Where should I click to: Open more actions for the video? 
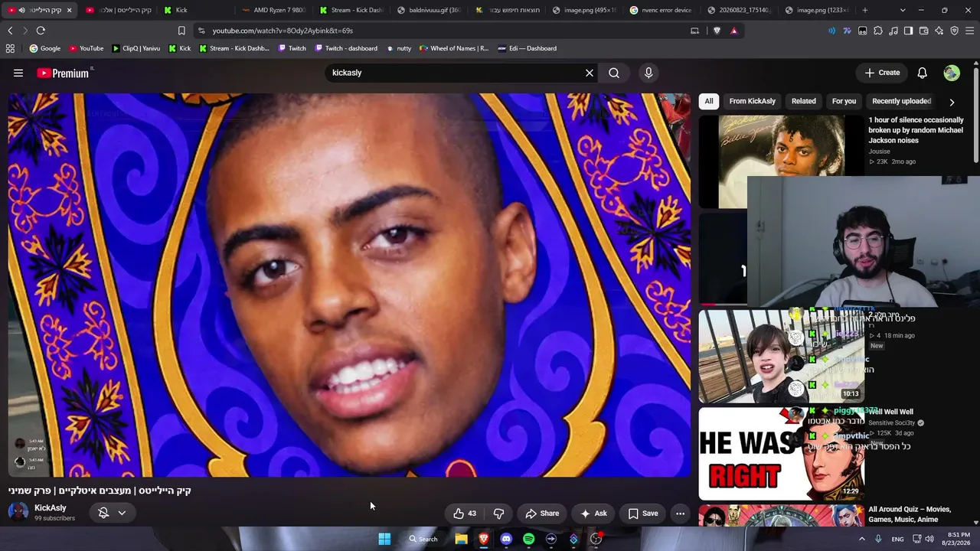pos(680,514)
